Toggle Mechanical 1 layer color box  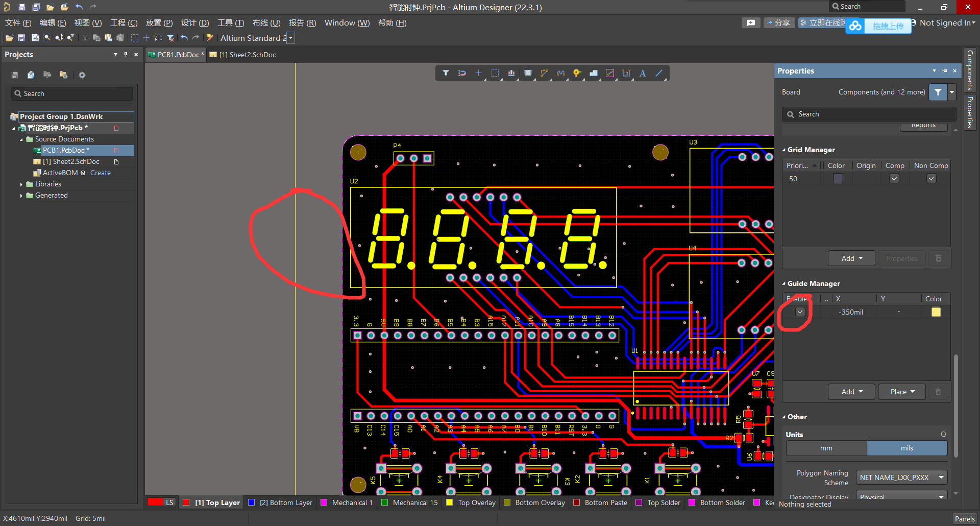coord(324,503)
